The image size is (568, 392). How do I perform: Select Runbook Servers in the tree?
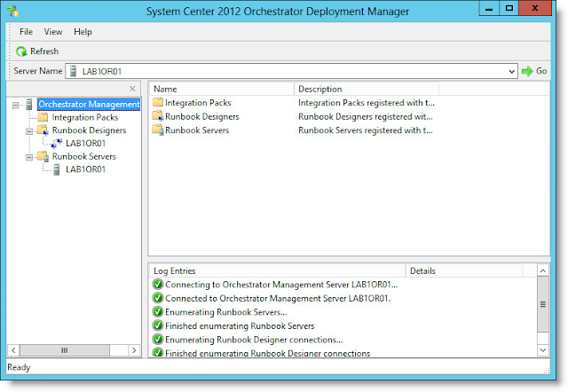click(x=84, y=156)
